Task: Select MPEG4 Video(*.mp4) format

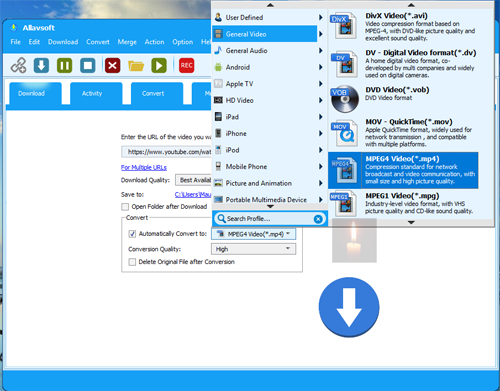Action: coord(403,170)
